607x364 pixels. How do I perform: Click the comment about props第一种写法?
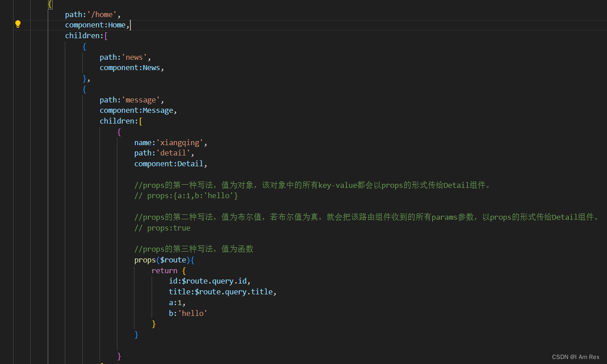click(313, 185)
